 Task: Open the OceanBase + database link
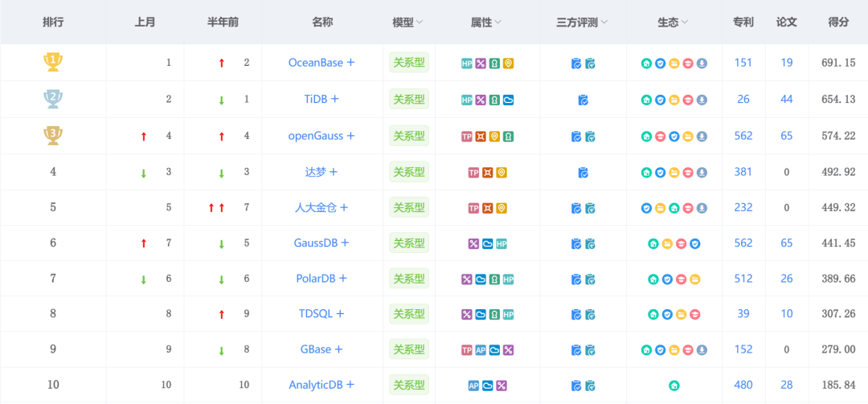[x=321, y=63]
